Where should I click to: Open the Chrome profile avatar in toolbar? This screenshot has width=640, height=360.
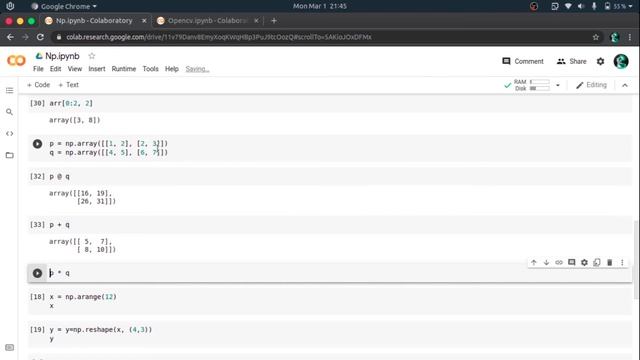coord(615,37)
